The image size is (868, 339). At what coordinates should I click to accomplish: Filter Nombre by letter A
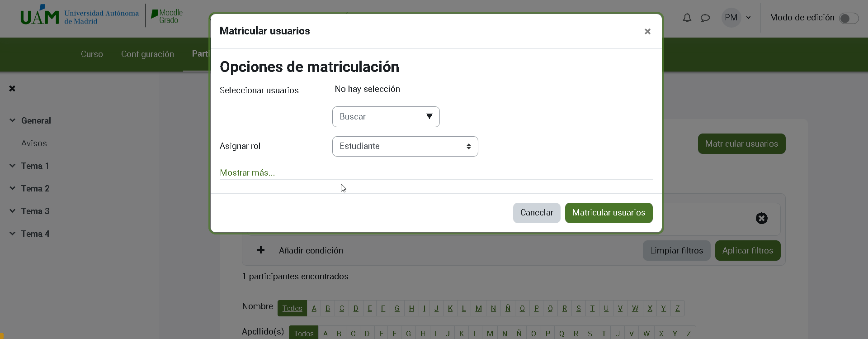tap(314, 308)
